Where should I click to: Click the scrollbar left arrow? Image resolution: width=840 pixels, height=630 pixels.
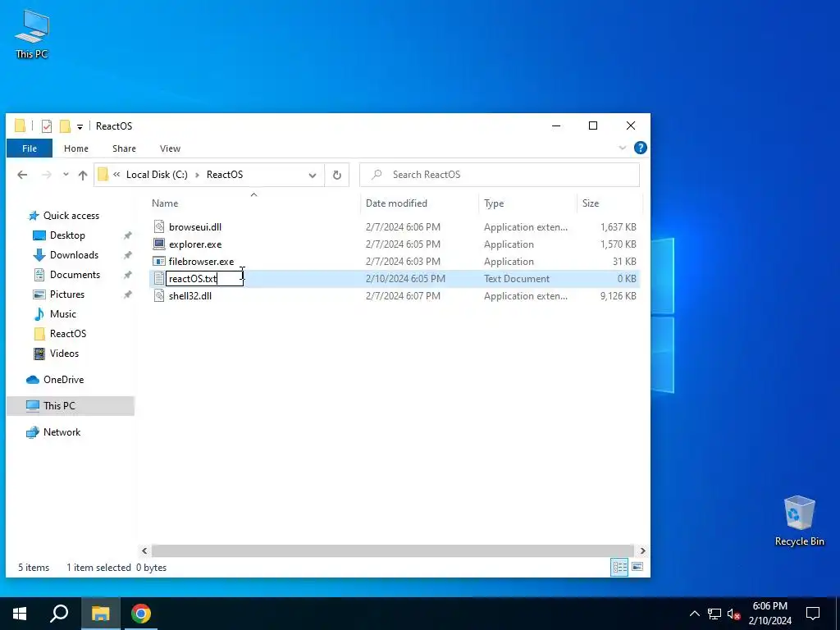pyautogui.click(x=144, y=550)
